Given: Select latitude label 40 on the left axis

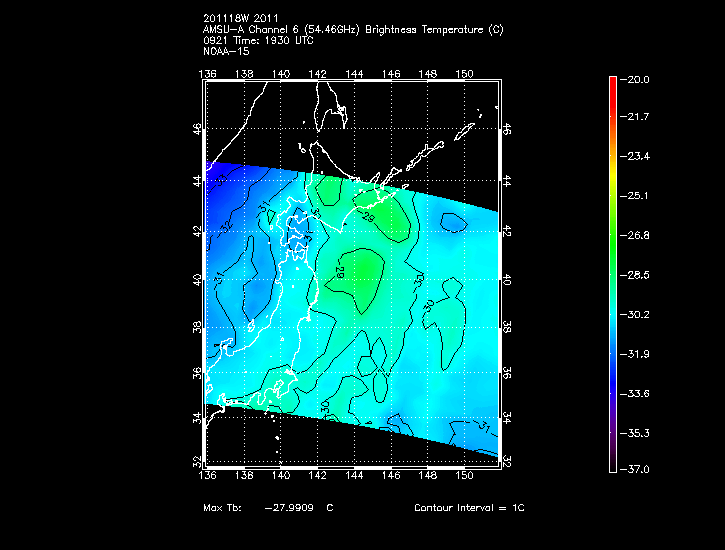Looking at the screenshot, I should pyautogui.click(x=198, y=280).
